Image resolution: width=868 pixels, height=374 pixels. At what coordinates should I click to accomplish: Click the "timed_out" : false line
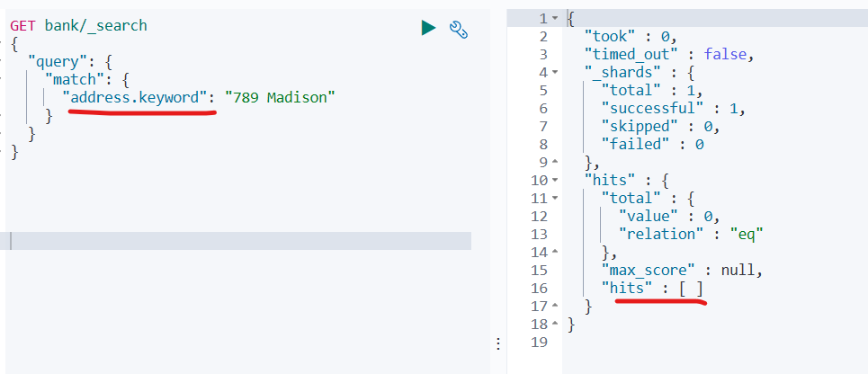coord(670,55)
